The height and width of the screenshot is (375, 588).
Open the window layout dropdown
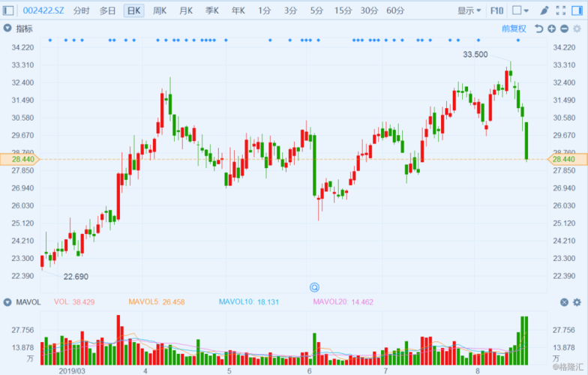pyautogui.click(x=520, y=10)
